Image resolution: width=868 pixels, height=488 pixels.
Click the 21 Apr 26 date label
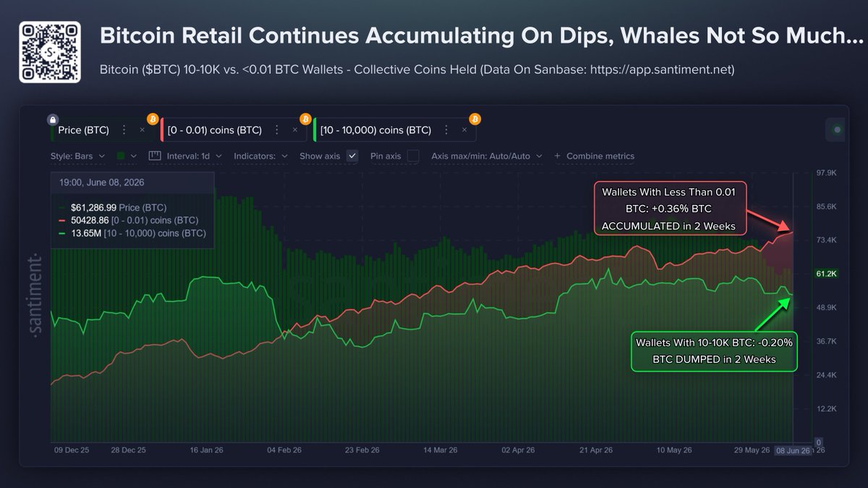click(596, 450)
